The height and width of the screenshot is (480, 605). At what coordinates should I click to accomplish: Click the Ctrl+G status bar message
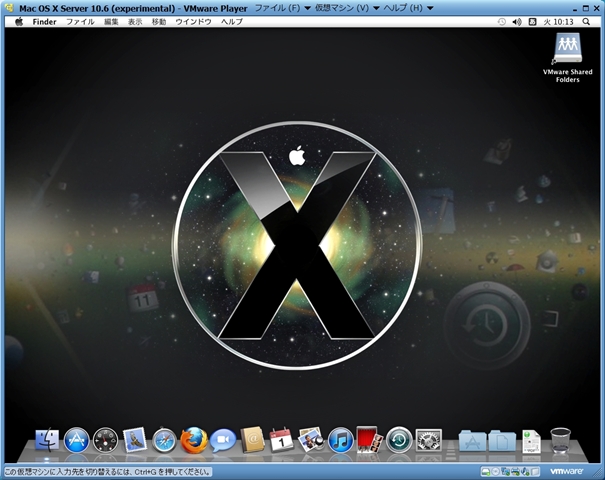pyautogui.click(x=108, y=472)
